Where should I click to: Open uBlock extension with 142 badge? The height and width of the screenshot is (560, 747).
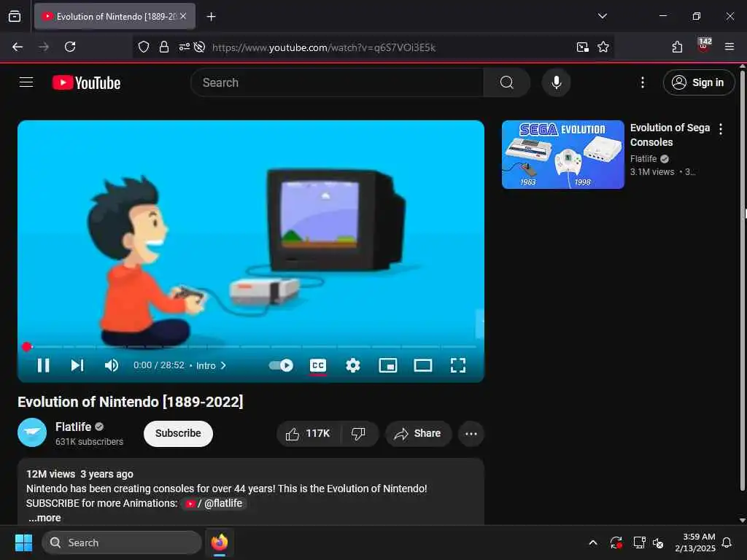pyautogui.click(x=704, y=45)
